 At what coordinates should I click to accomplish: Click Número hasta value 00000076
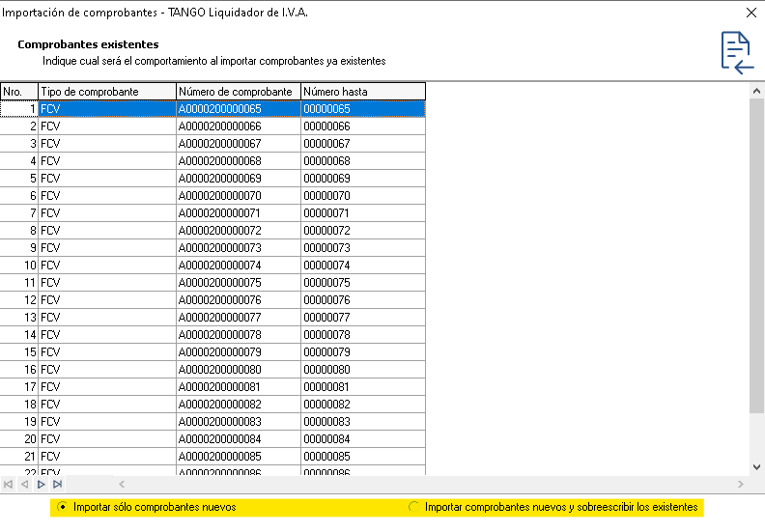point(363,300)
